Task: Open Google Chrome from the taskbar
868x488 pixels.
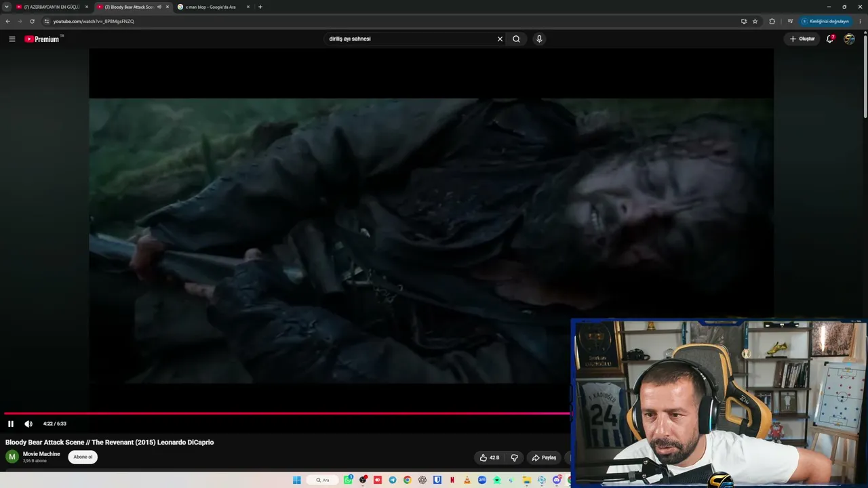Action: pos(408,480)
